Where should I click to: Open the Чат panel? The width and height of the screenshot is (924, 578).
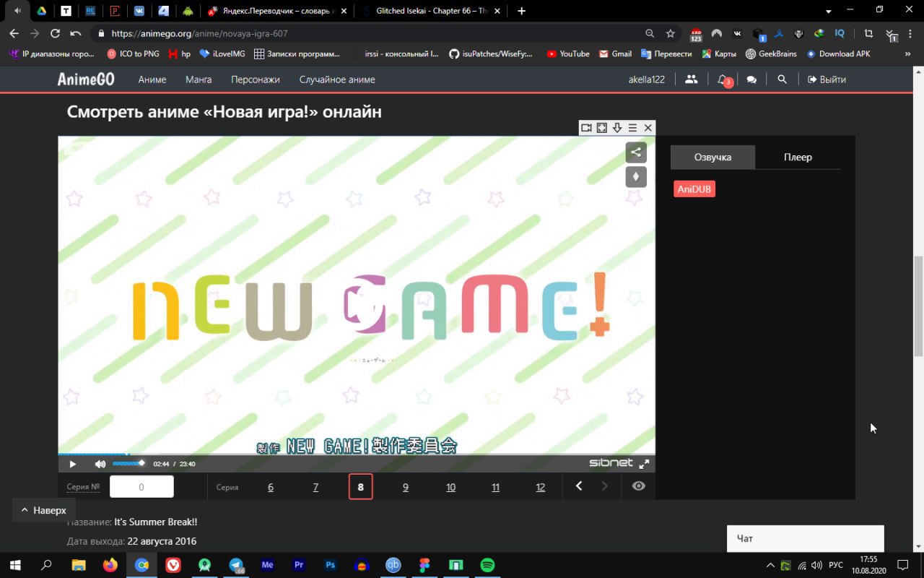point(806,538)
